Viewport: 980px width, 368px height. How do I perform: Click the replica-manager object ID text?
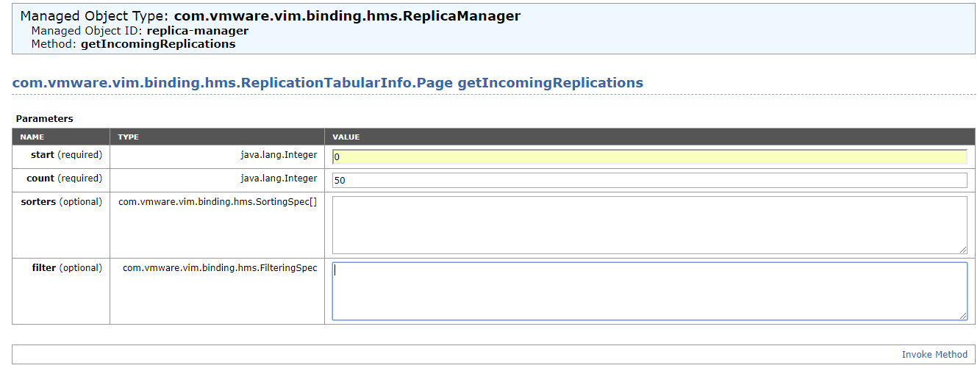pyautogui.click(x=198, y=31)
